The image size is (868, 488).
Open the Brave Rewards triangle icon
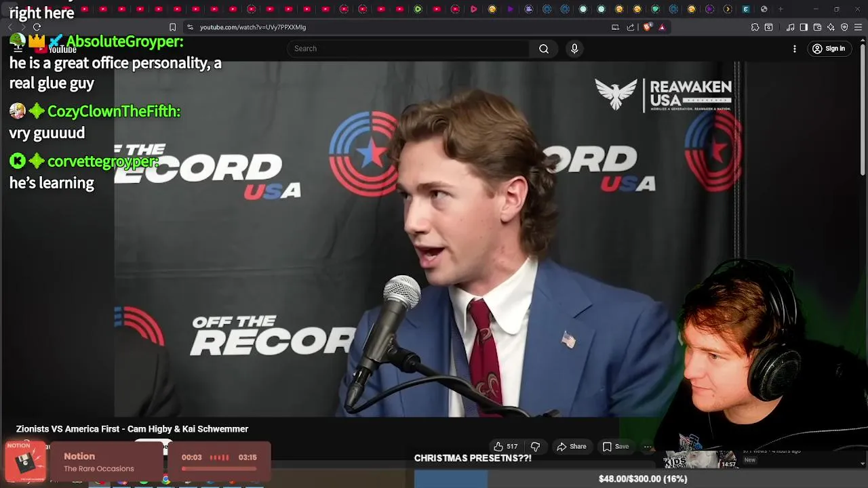coord(662,27)
